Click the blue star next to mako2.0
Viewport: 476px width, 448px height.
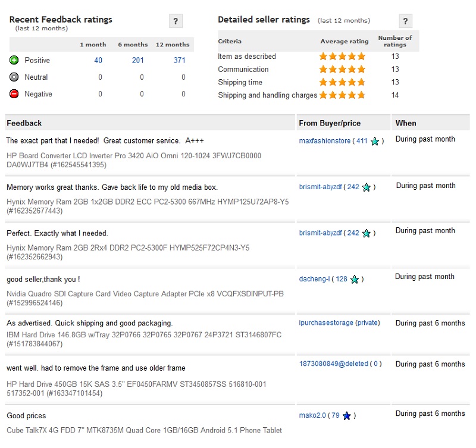(347, 415)
